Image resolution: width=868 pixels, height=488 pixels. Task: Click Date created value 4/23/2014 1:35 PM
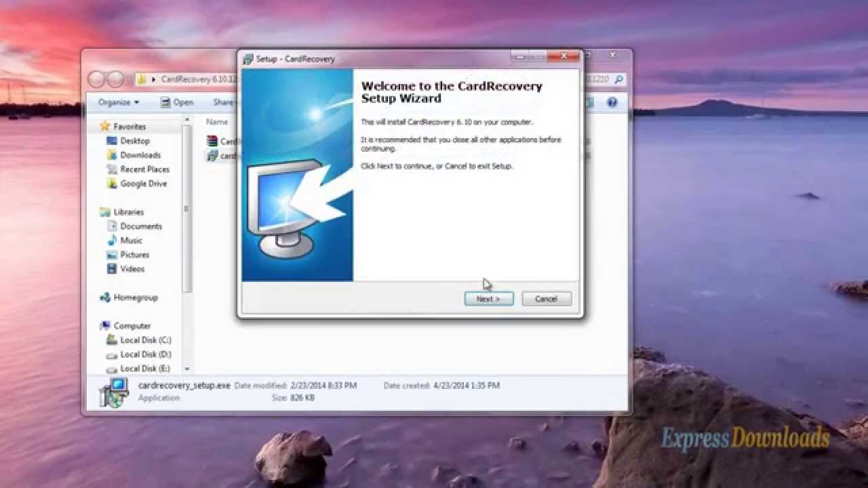point(467,386)
